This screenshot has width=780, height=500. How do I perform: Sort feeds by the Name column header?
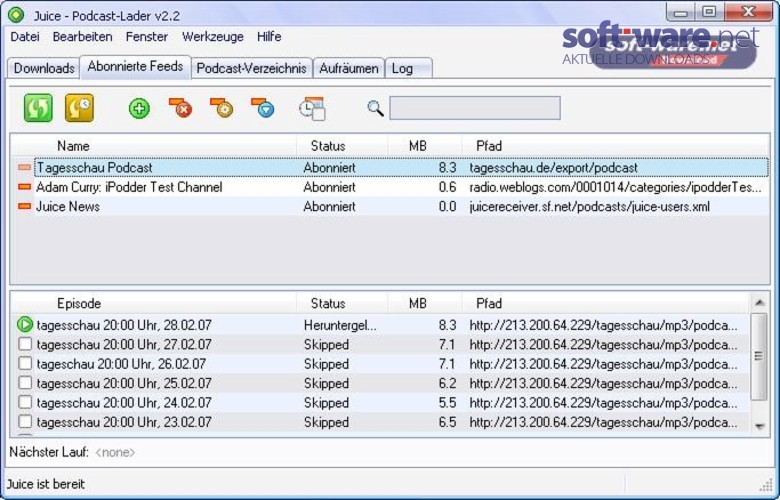pos(153,146)
